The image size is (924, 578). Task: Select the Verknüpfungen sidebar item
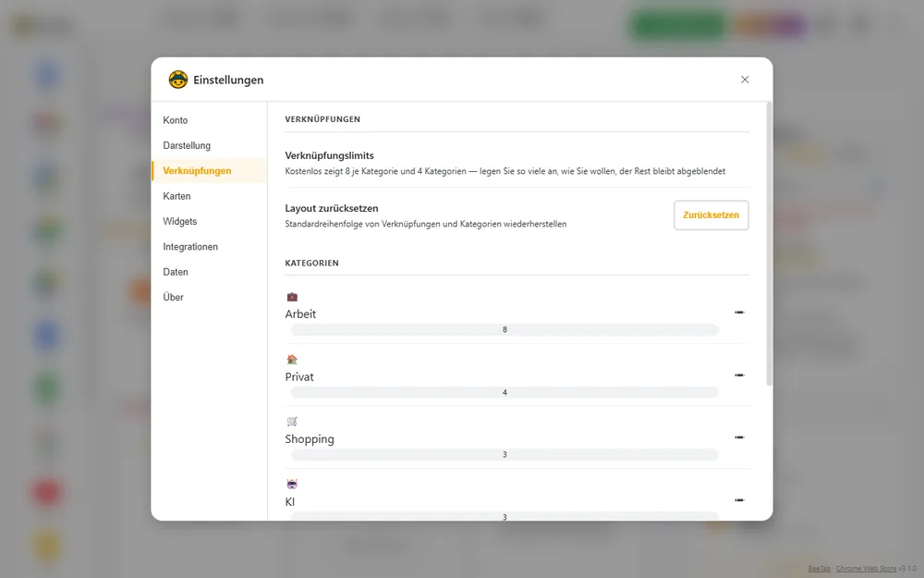[209, 171]
